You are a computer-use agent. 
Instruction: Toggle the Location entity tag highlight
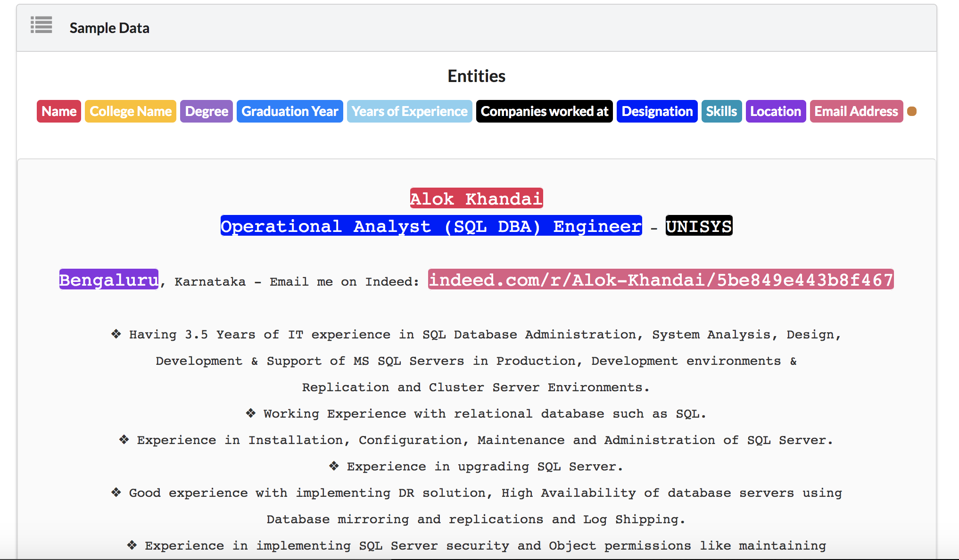click(774, 111)
